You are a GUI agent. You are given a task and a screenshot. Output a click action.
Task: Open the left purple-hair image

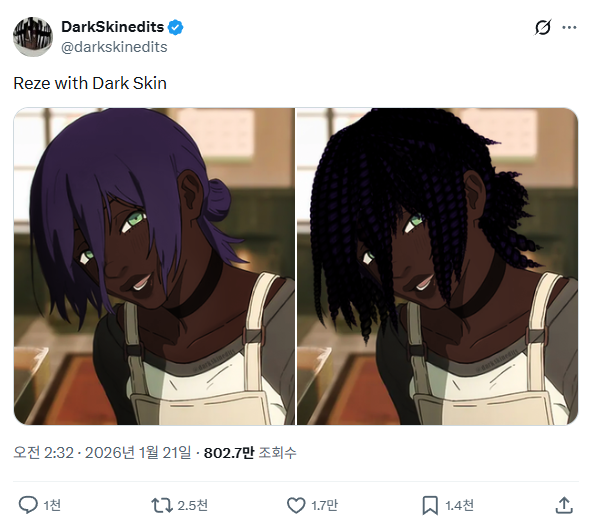pos(154,266)
